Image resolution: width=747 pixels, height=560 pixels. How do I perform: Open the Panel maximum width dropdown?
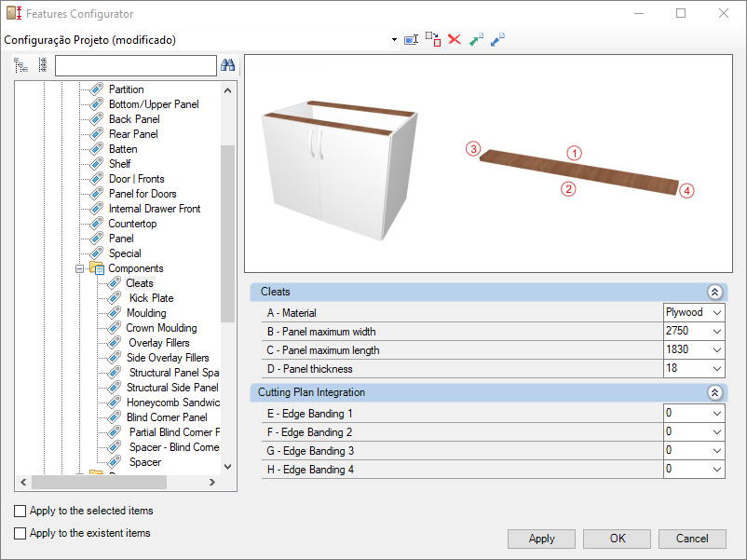[x=717, y=331]
